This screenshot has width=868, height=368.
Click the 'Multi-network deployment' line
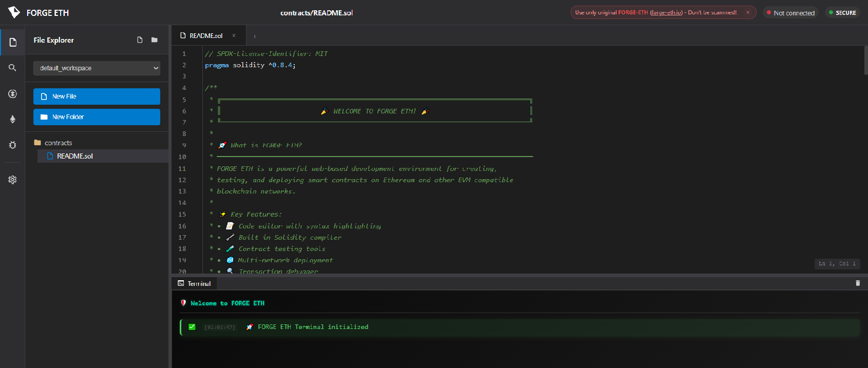click(285, 260)
